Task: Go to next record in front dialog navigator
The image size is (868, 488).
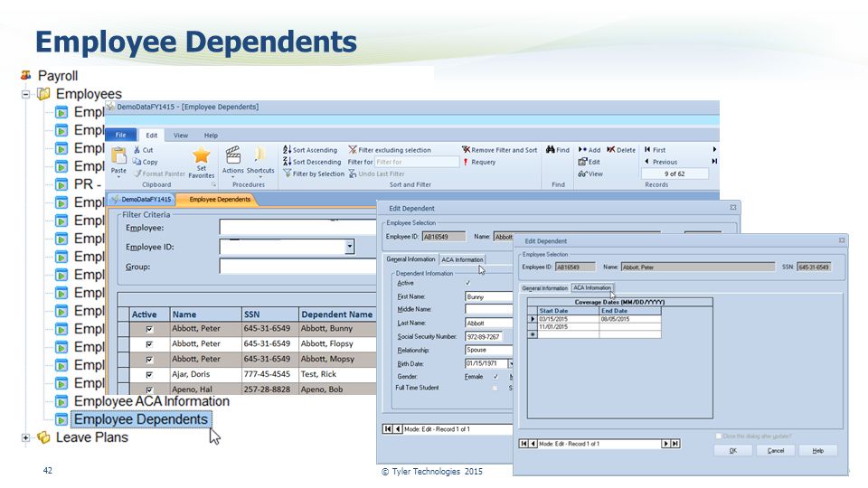Action: [666, 444]
